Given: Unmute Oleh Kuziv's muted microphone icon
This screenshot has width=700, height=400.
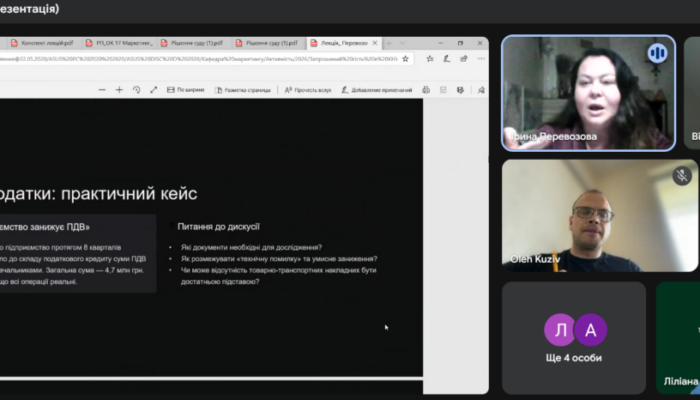Looking at the screenshot, I should [x=682, y=176].
